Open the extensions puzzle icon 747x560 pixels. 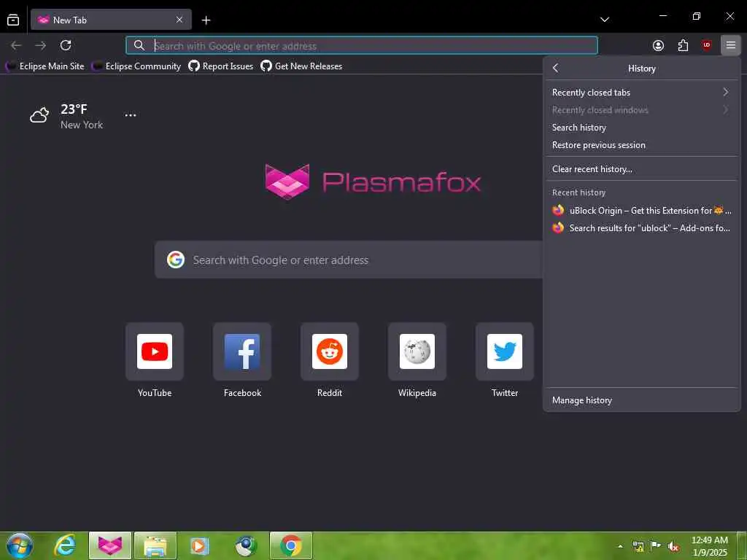(683, 46)
